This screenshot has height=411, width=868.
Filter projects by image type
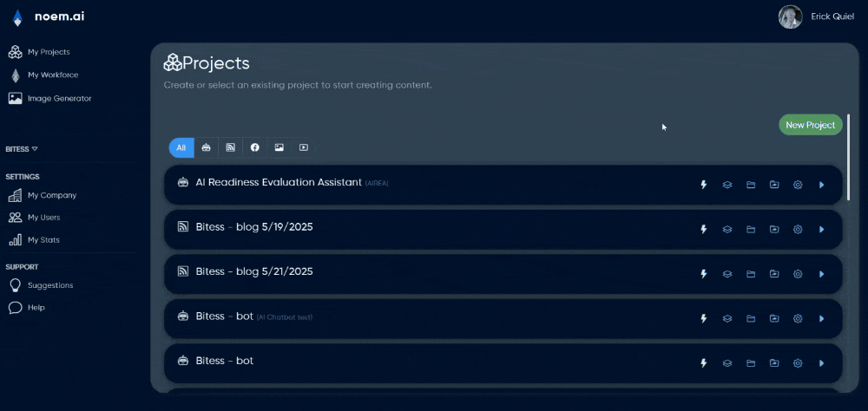click(279, 147)
